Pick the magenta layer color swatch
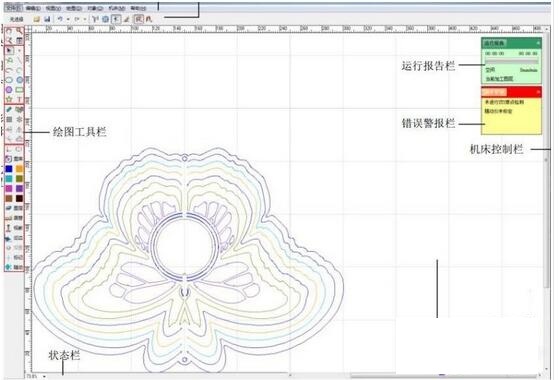The image size is (559, 380). [x=9, y=188]
